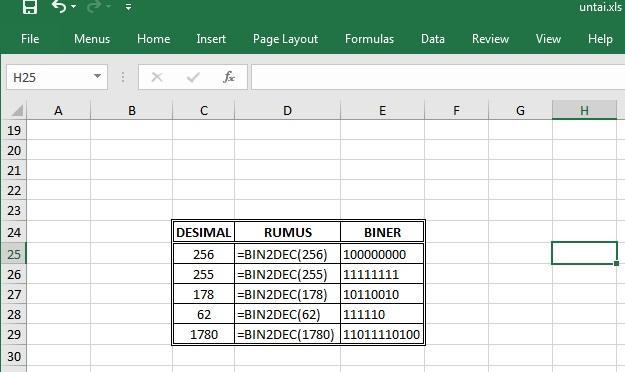Select cell containing decimal 256

coord(204,254)
